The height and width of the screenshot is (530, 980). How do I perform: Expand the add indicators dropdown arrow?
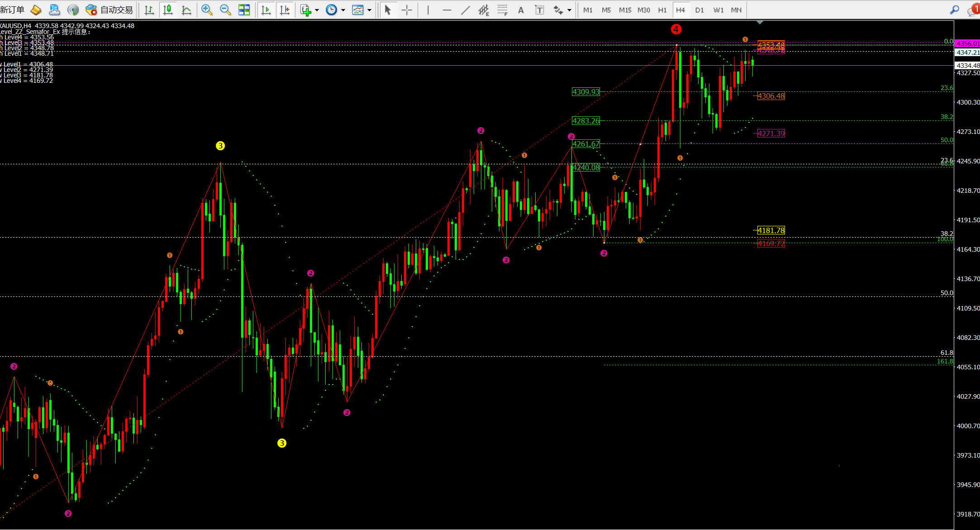[317, 10]
